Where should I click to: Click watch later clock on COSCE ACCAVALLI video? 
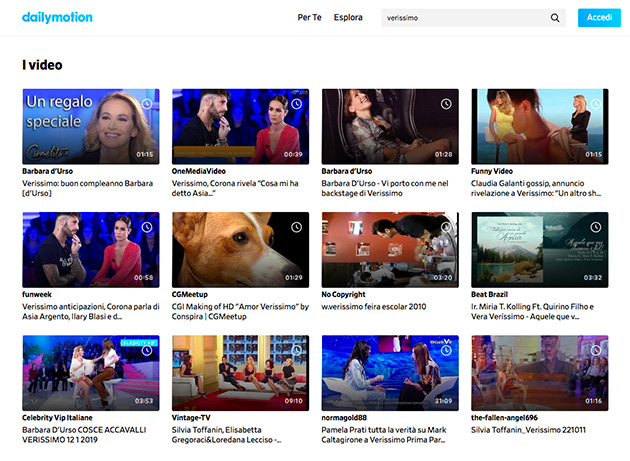[x=147, y=350]
